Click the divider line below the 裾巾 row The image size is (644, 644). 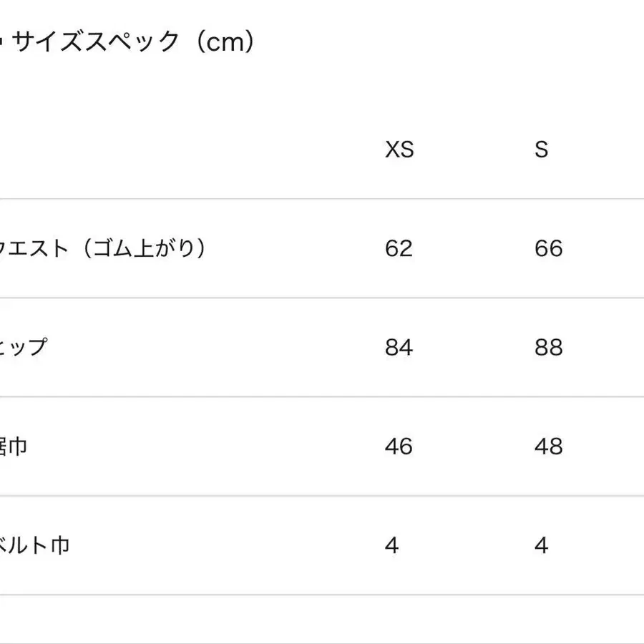point(322,495)
